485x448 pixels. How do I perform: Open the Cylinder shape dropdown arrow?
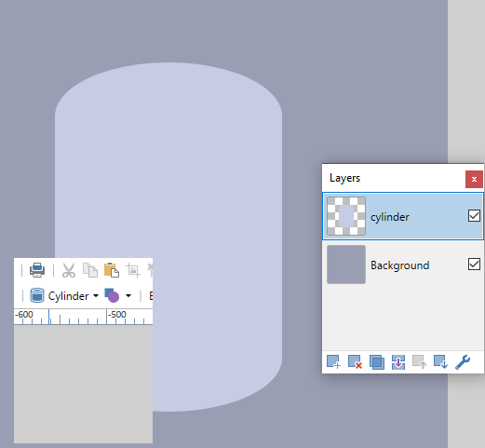coord(96,295)
